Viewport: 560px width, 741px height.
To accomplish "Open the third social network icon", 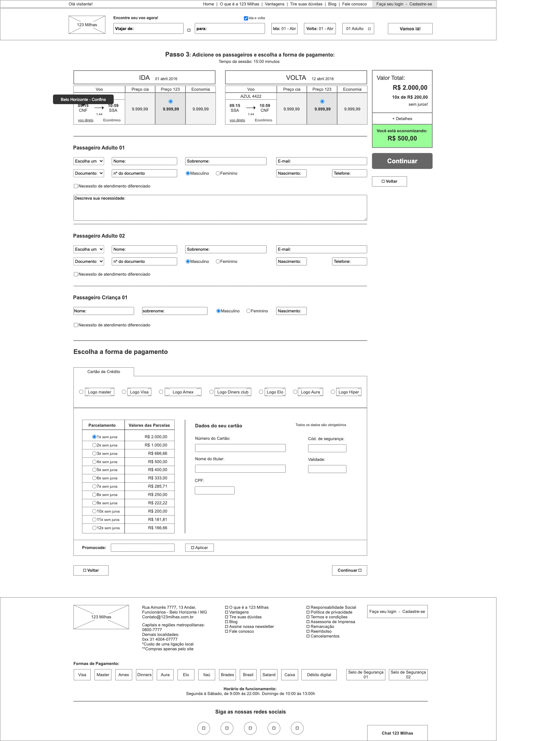I will point(250,728).
